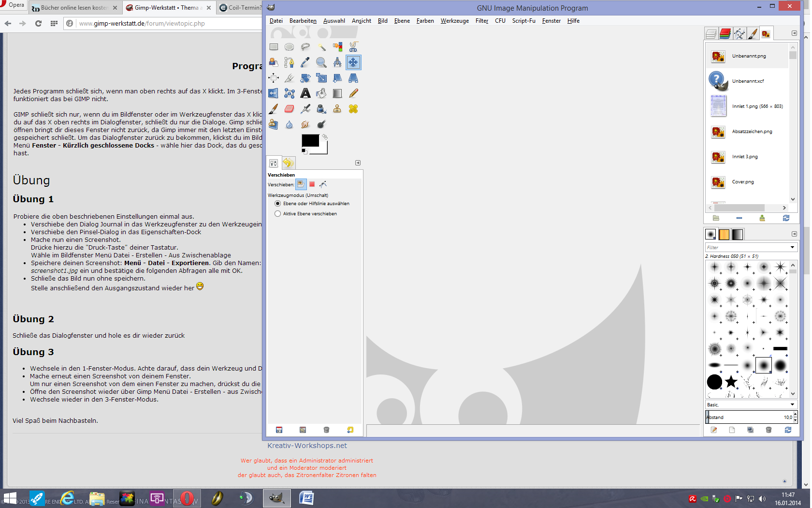Screen dimensions: 812x508
Task: Select the Text tool
Action: pos(305,93)
